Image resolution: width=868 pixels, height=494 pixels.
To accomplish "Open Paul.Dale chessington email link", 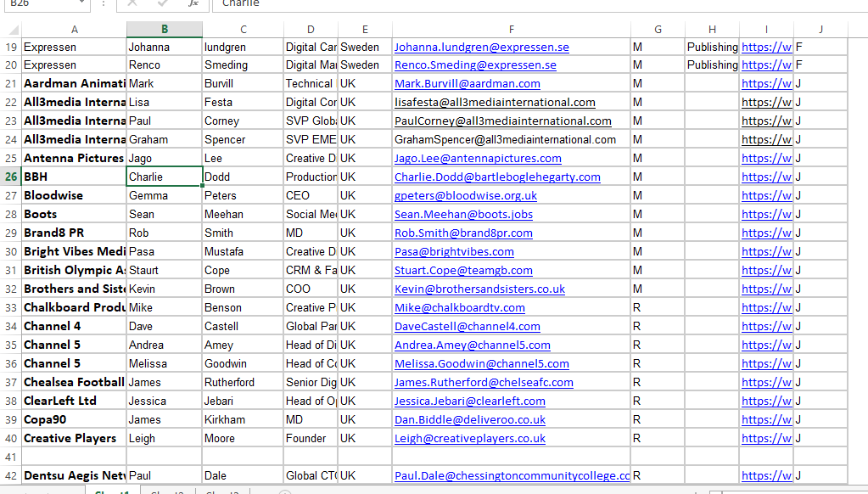I will coord(512,476).
